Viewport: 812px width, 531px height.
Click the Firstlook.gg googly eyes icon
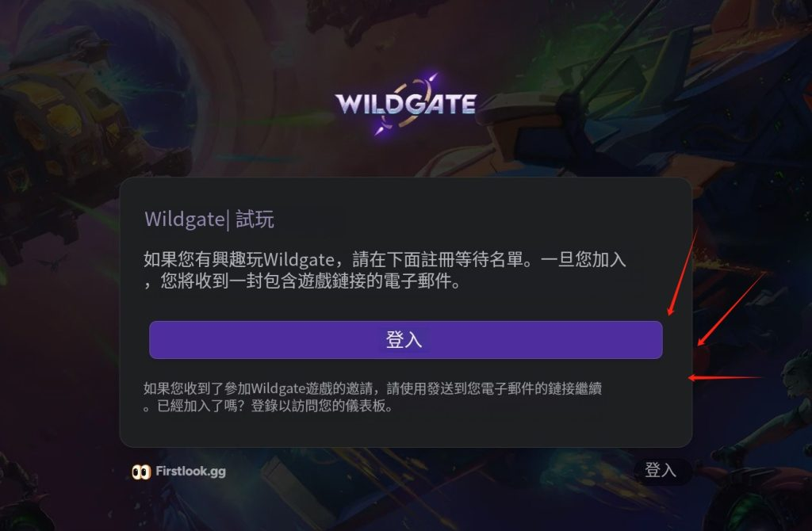[141, 472]
